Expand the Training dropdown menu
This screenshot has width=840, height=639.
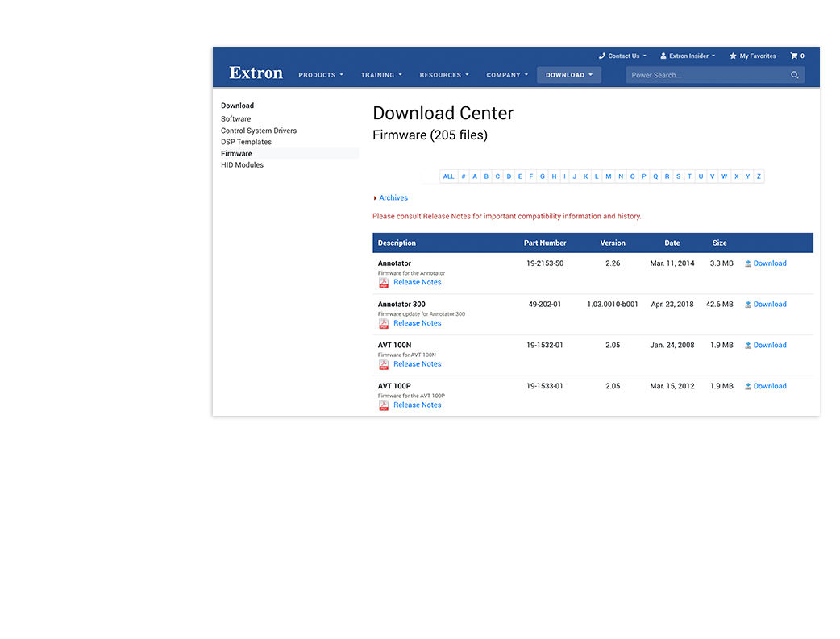381,75
